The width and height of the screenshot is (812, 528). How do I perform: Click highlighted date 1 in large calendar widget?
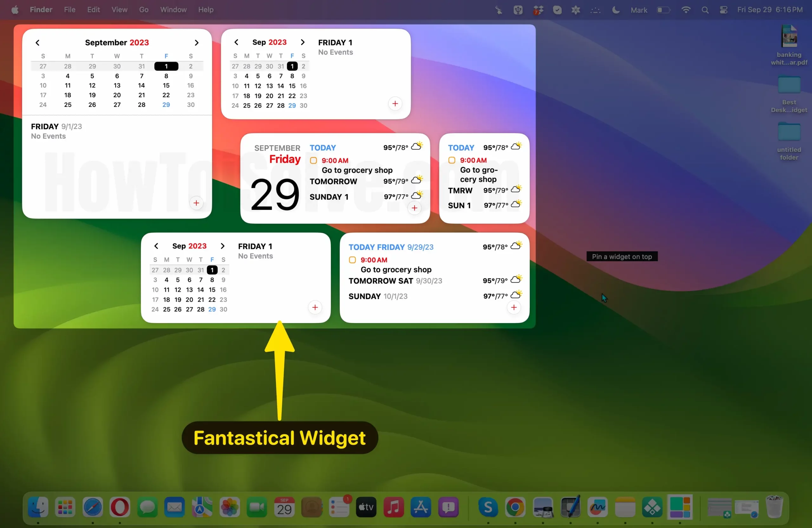click(166, 66)
